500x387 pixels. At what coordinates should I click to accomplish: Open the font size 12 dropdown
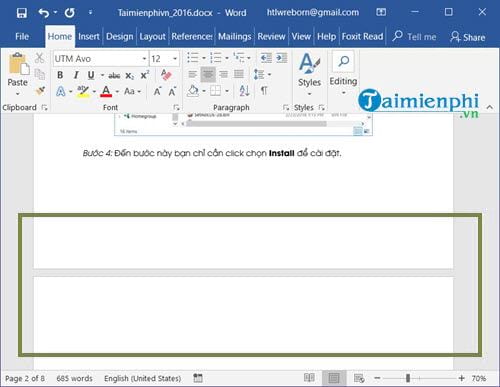pyautogui.click(x=175, y=59)
